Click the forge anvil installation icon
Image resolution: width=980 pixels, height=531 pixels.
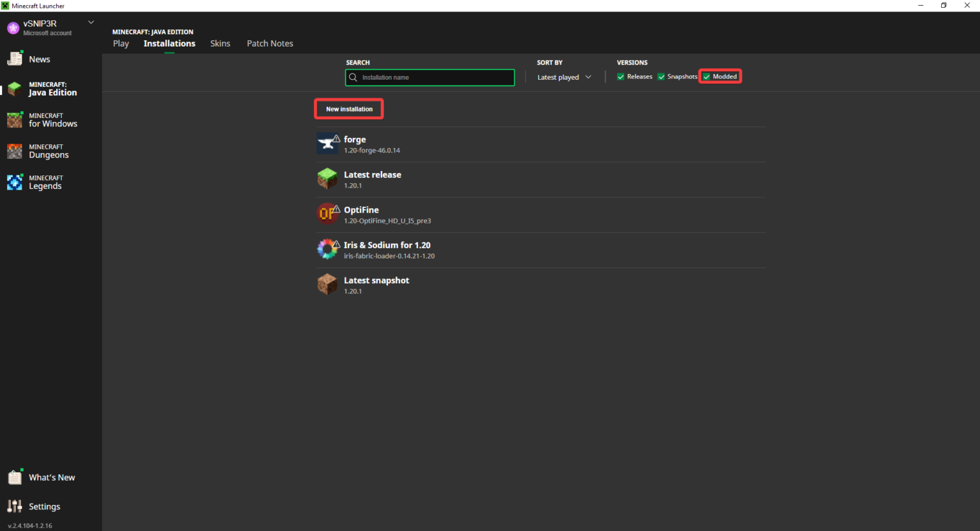point(327,144)
